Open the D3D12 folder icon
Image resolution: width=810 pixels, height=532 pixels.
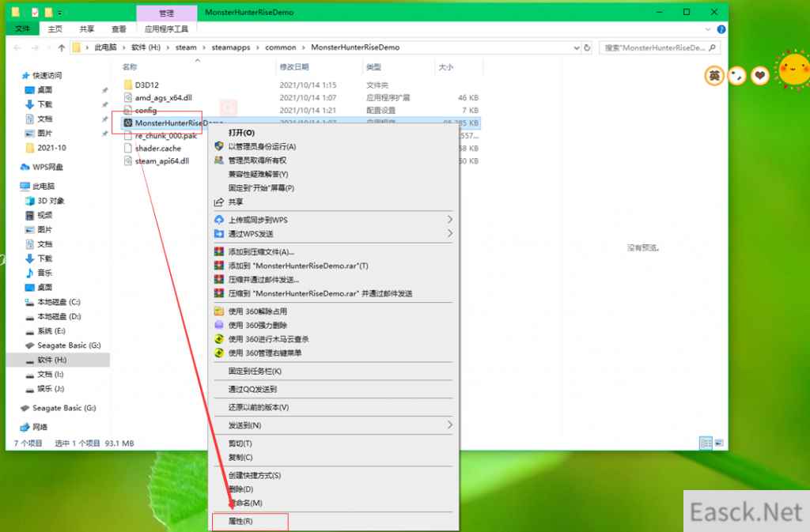[x=128, y=85]
